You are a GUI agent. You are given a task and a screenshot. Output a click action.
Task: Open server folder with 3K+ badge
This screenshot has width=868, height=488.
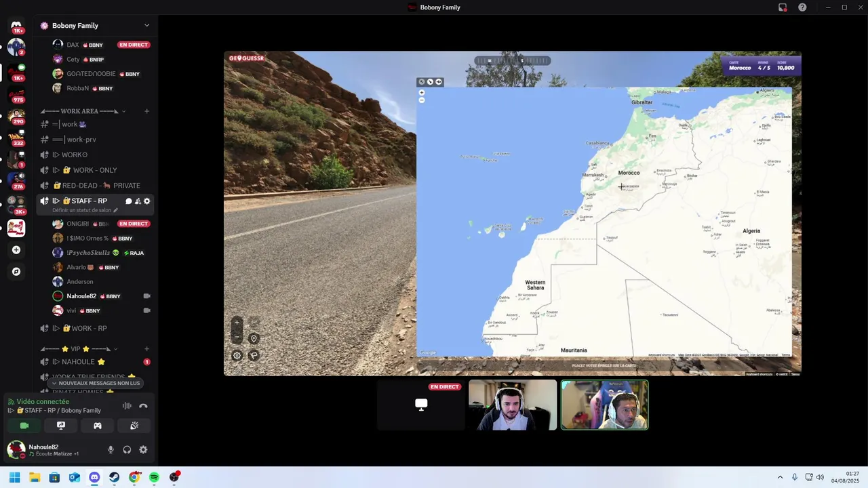(x=16, y=203)
